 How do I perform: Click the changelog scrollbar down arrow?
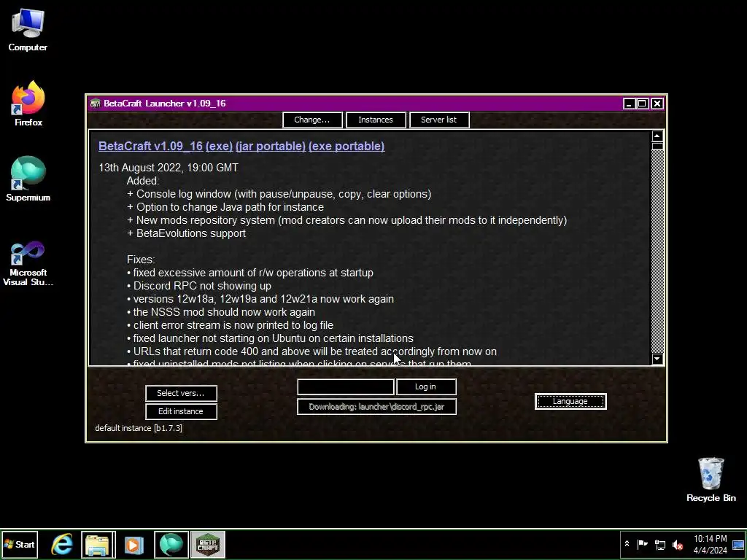(x=657, y=359)
